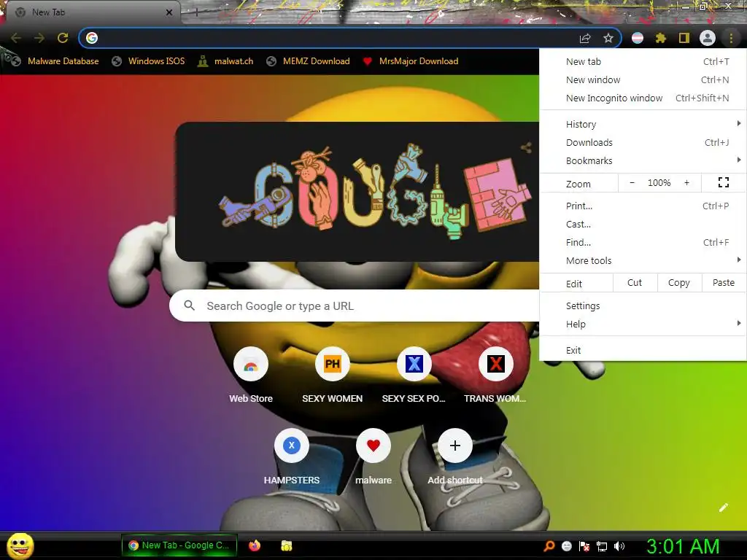Open the Windows ISOS bookmark
This screenshot has width=747, height=560.
pos(148,61)
